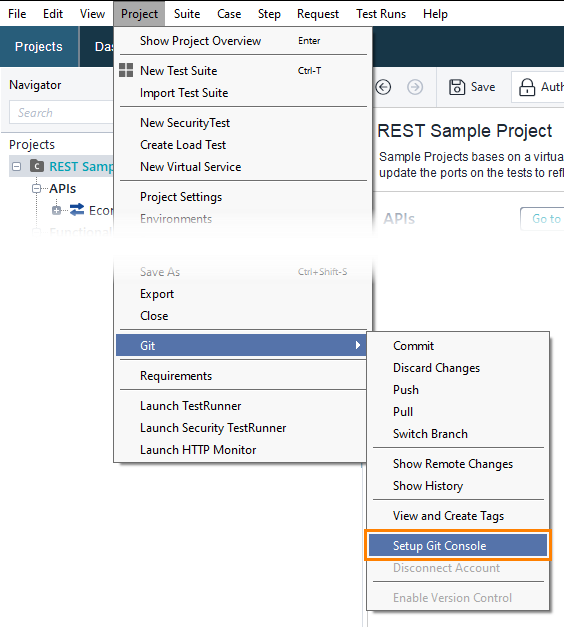Expand the API node under APIs
This screenshot has height=627, width=564.
[56, 210]
